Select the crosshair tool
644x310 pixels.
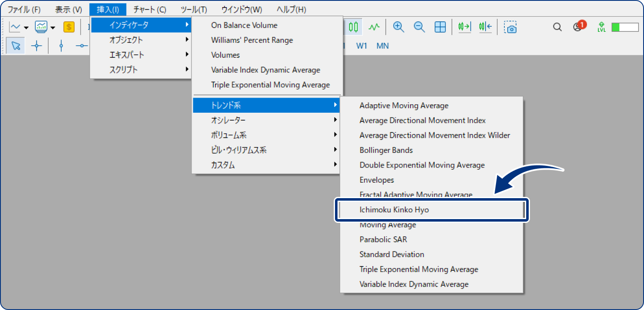click(36, 46)
